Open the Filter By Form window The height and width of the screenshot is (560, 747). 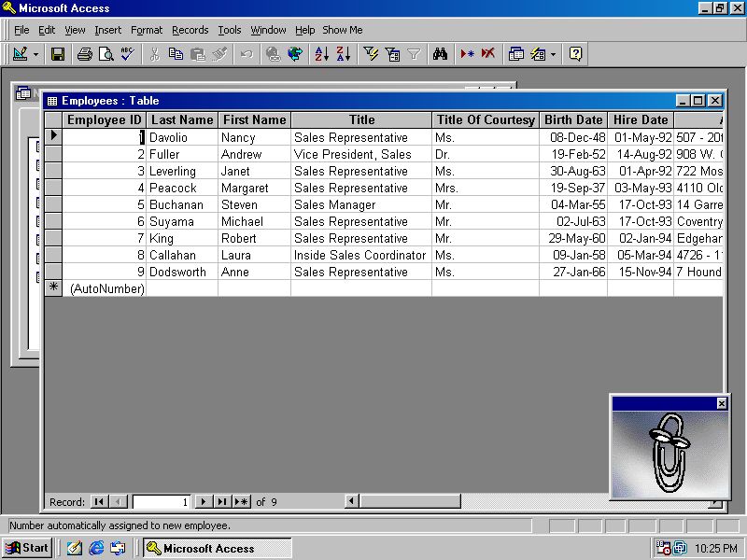click(393, 53)
